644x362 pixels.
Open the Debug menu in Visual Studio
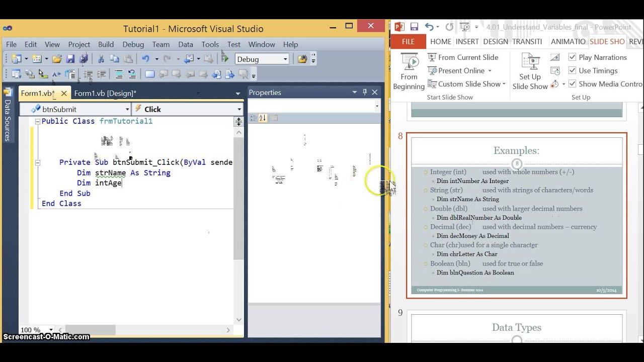[133, 44]
